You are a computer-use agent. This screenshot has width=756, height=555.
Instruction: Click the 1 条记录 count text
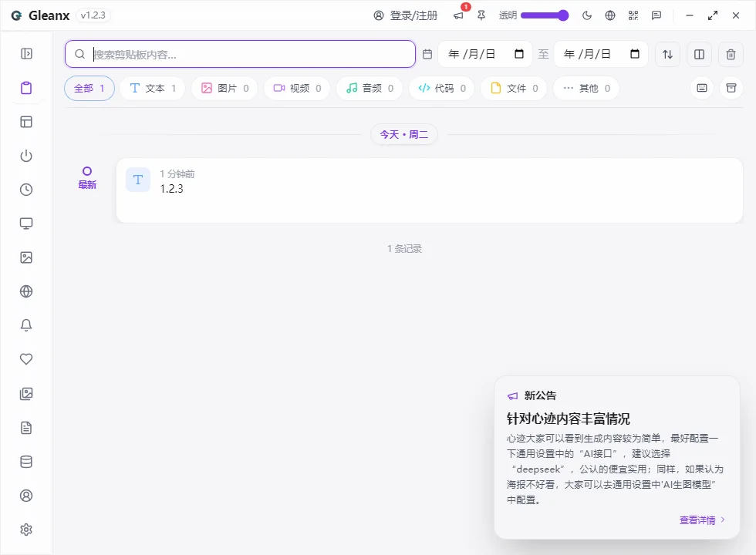coord(404,248)
